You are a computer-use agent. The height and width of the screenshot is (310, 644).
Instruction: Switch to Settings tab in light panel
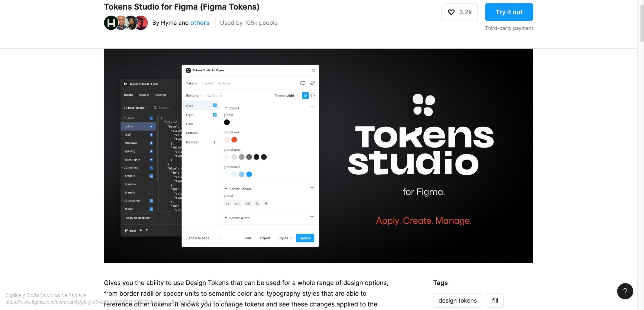click(224, 83)
